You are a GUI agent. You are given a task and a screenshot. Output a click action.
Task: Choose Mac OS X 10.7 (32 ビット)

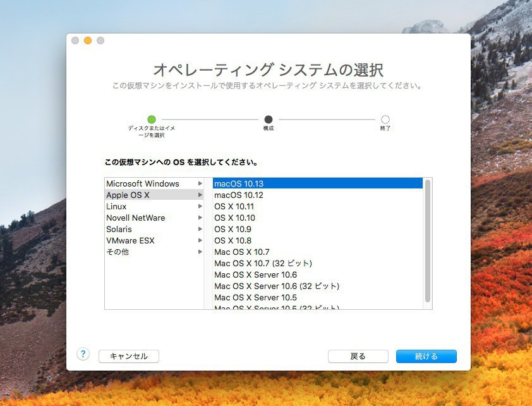pos(318,263)
